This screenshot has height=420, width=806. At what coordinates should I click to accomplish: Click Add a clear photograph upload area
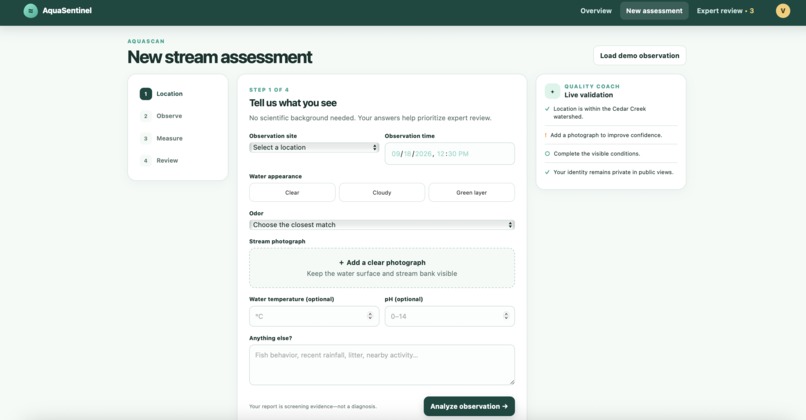[382, 268]
